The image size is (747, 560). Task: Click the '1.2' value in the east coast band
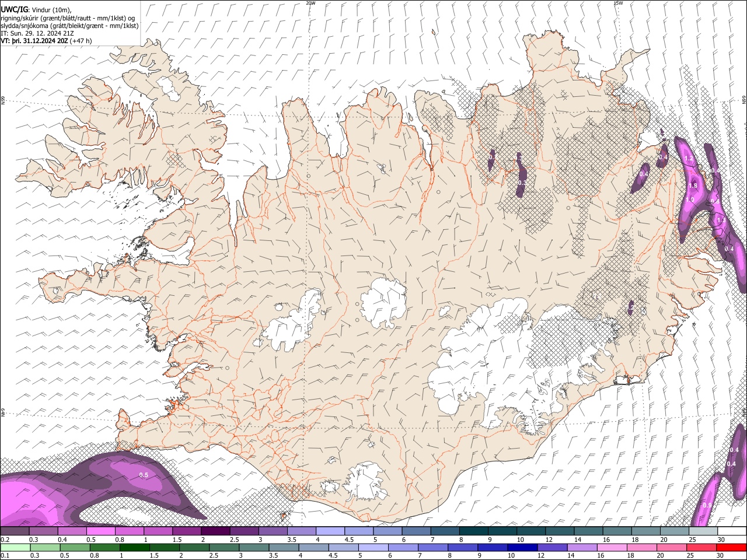[688, 159]
